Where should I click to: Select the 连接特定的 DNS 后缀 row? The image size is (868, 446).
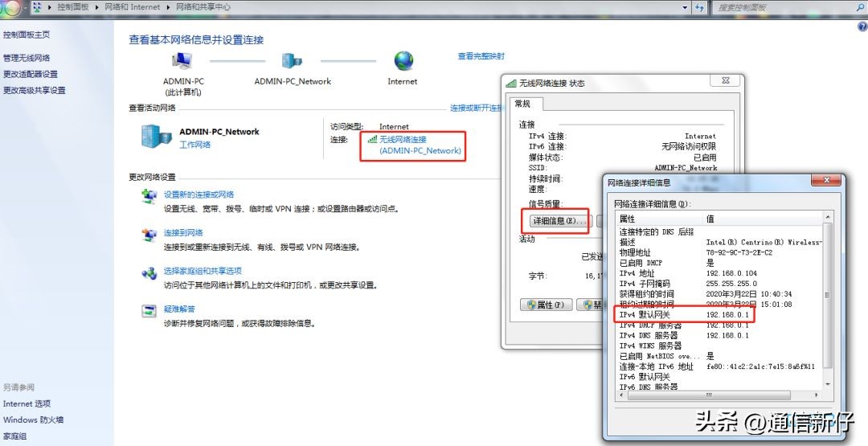[x=719, y=232]
